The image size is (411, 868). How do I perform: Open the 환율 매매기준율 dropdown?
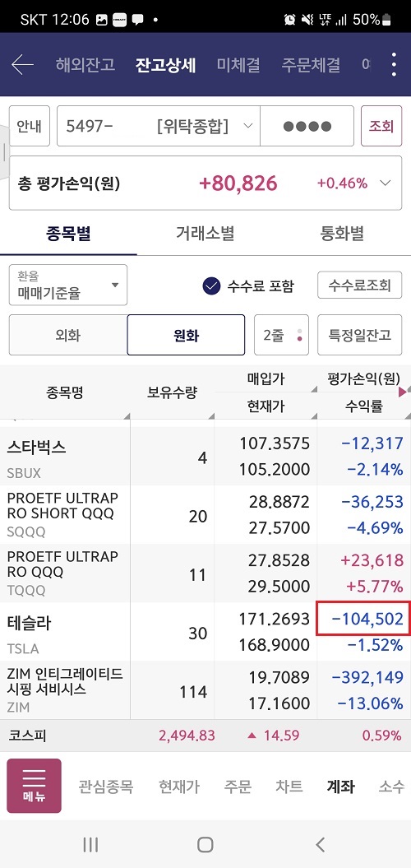click(68, 285)
